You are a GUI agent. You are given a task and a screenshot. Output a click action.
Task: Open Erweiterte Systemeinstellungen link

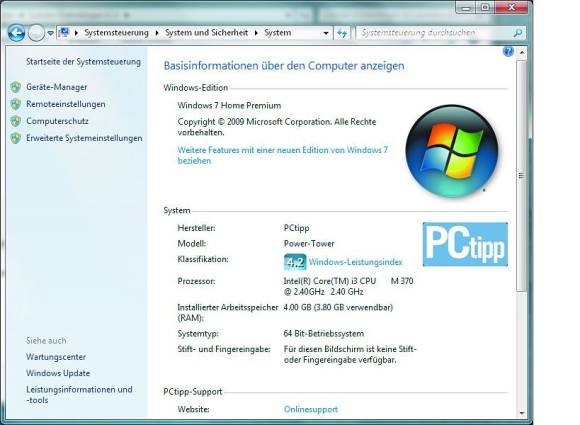[x=84, y=138]
